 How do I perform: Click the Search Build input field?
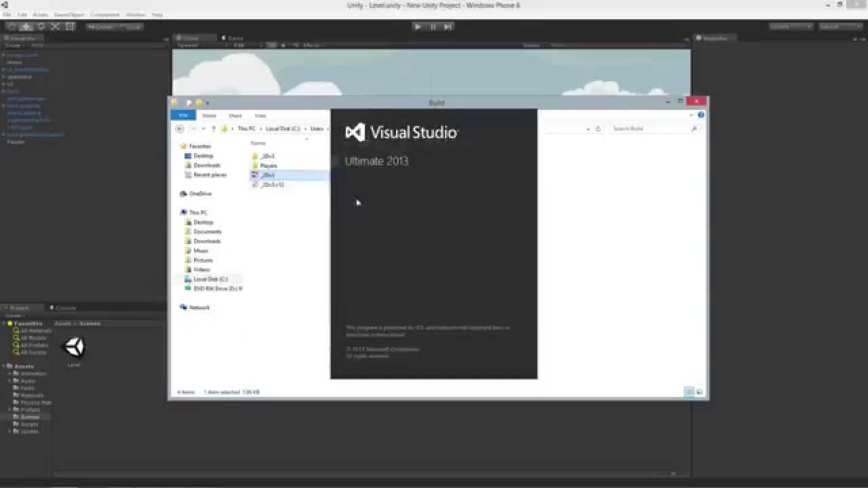(x=654, y=129)
